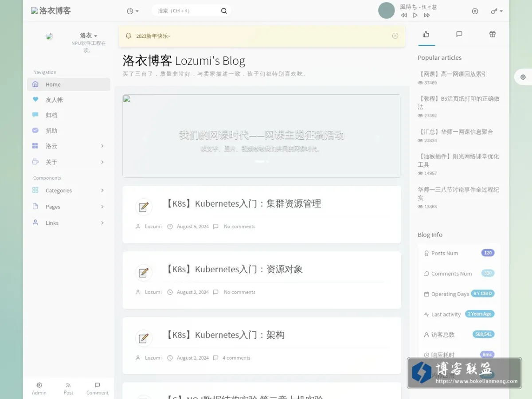This screenshot has height=399, width=532.
Task: Click the active carousel indicator
Action: click(x=260, y=161)
